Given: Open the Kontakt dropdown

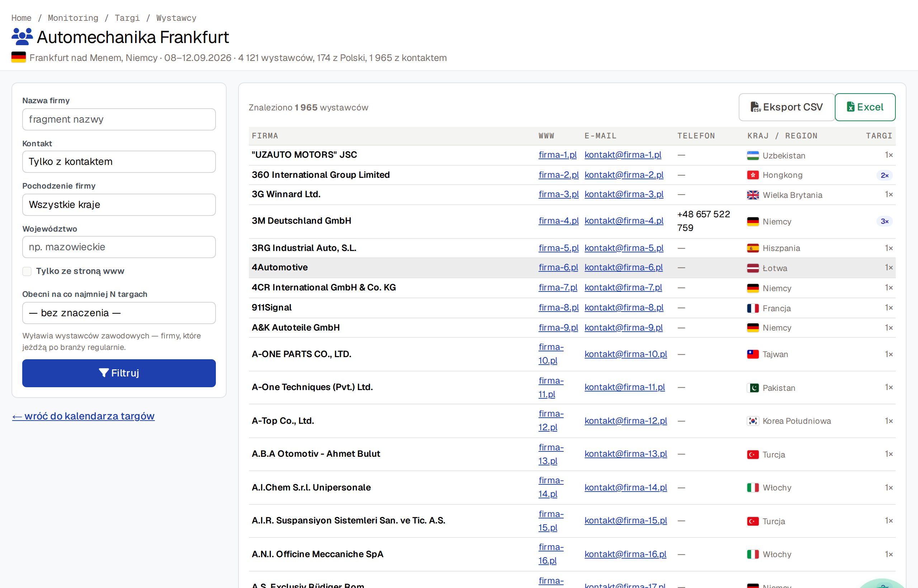Looking at the screenshot, I should pos(119,161).
